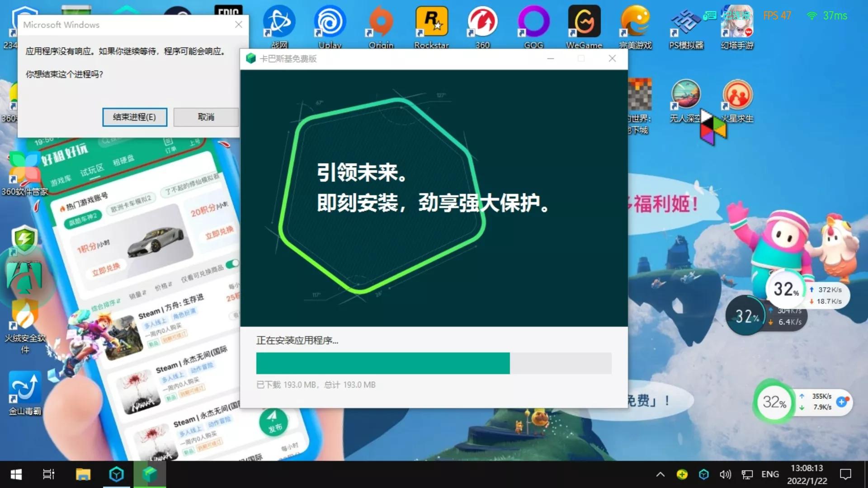Viewport: 868px width, 488px height.
Task: Open the 火星求生 desktop shortcut
Action: [737, 101]
